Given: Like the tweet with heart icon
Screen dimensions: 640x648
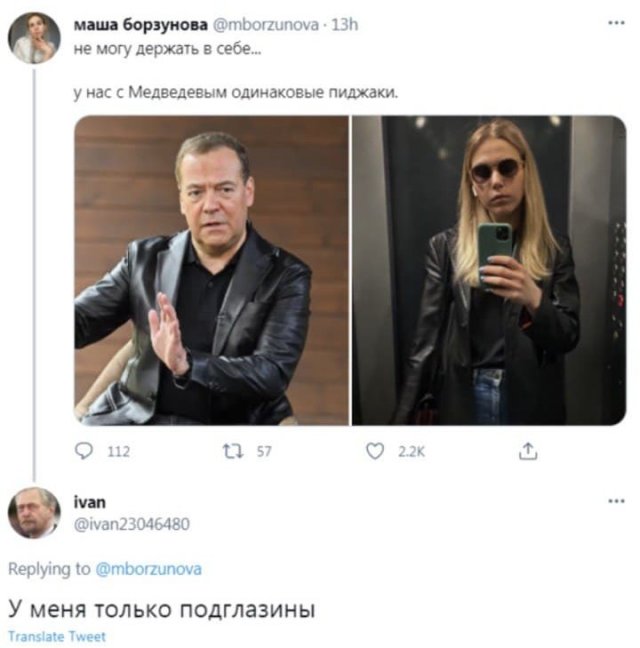Looking at the screenshot, I should click(x=374, y=452).
